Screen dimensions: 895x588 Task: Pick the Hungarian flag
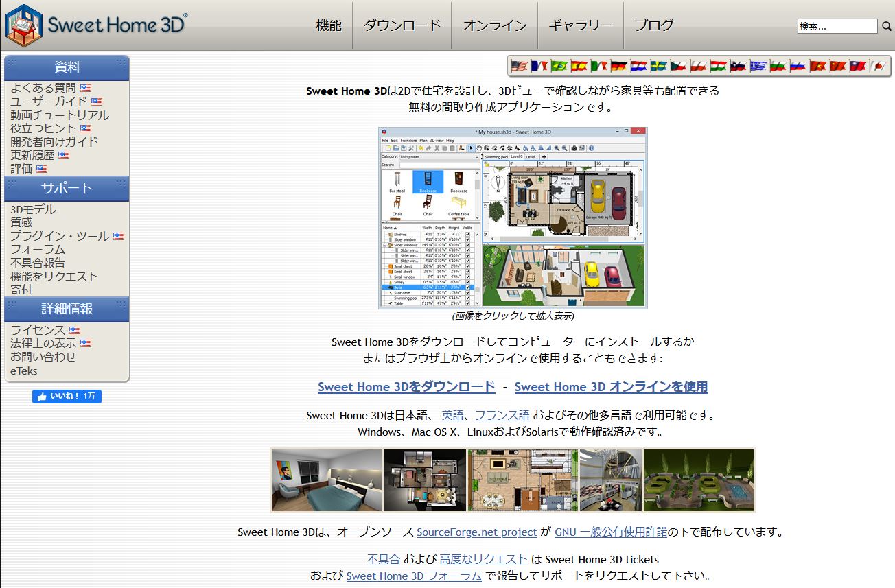pyautogui.click(x=718, y=67)
